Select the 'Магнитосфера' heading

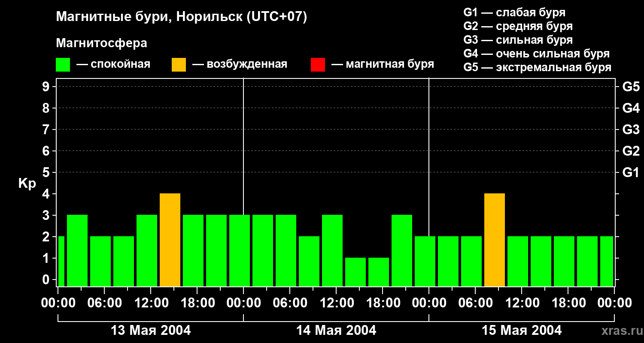[101, 43]
